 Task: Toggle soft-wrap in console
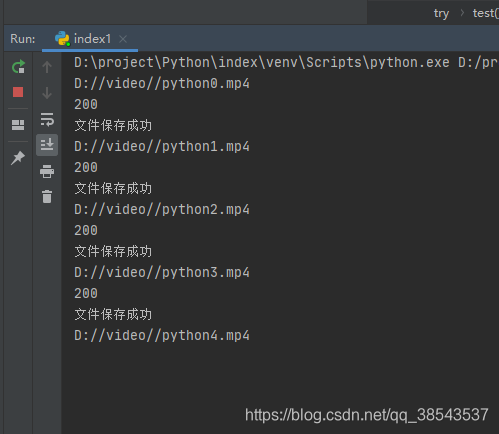click(x=47, y=119)
